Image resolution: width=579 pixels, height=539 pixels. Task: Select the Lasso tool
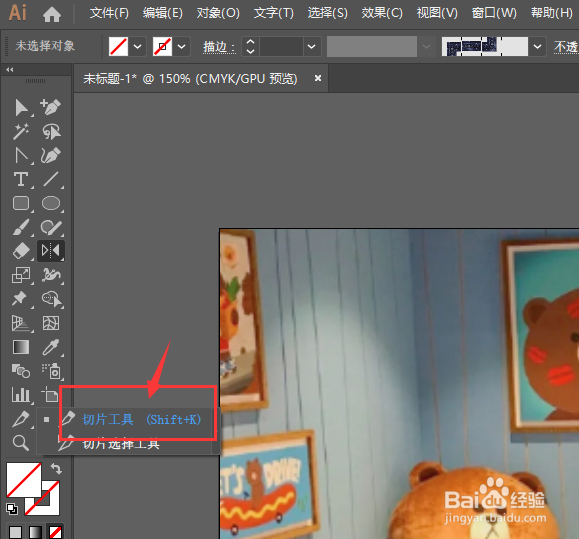[51, 131]
